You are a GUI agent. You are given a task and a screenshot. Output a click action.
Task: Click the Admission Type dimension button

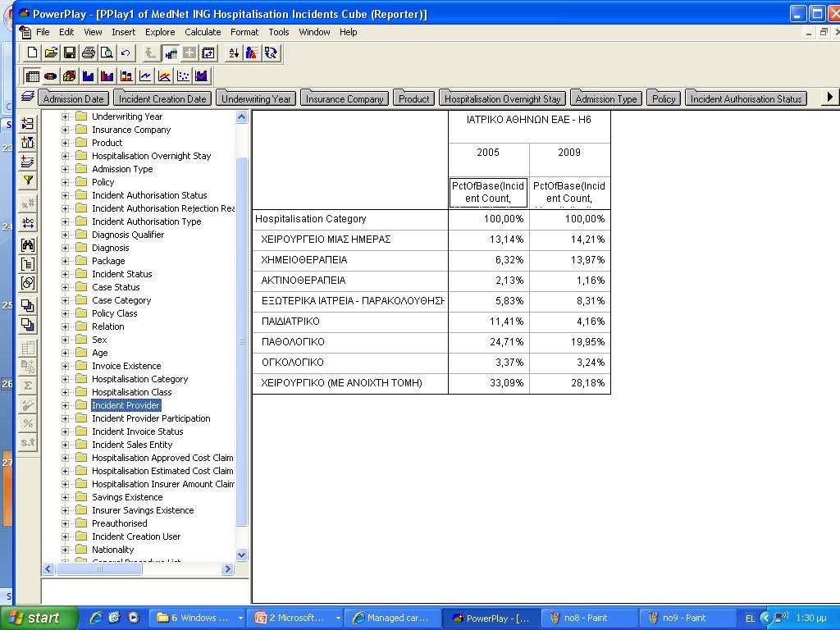(x=606, y=98)
